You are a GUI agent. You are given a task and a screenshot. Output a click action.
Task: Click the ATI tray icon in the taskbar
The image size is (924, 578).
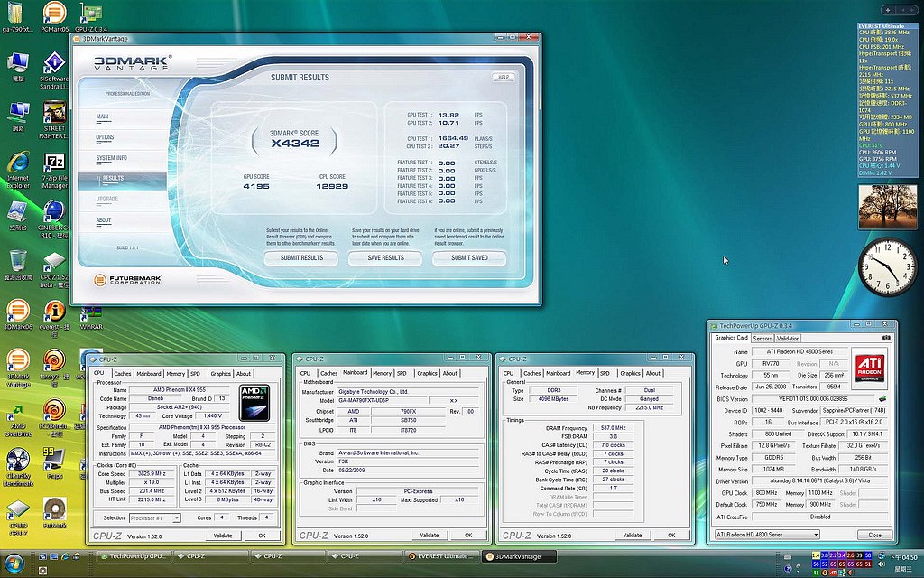tap(834, 573)
